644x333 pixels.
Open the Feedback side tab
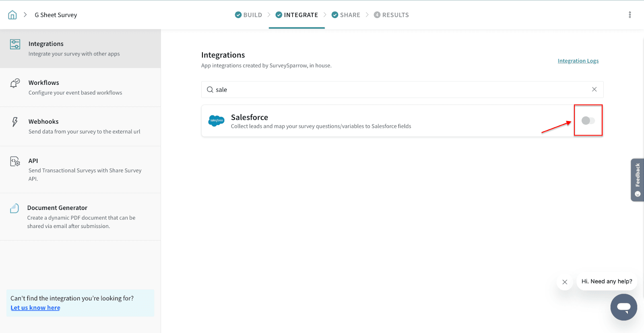(637, 179)
